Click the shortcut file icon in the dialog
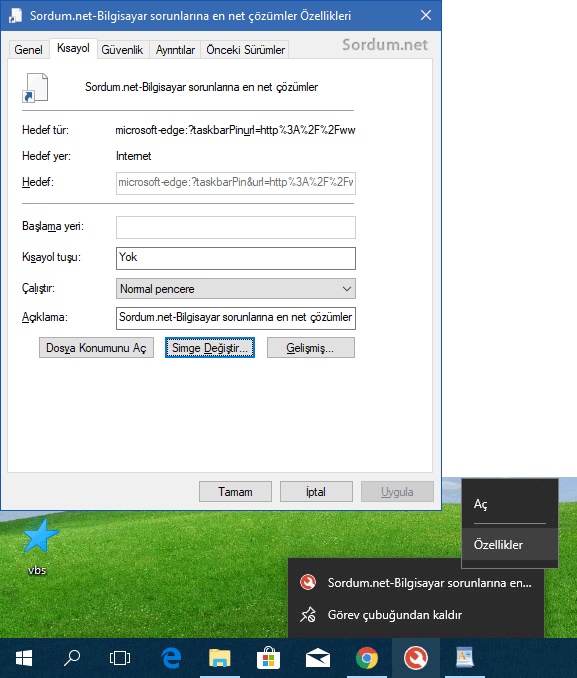Image resolution: width=577 pixels, height=678 pixels. [35, 88]
